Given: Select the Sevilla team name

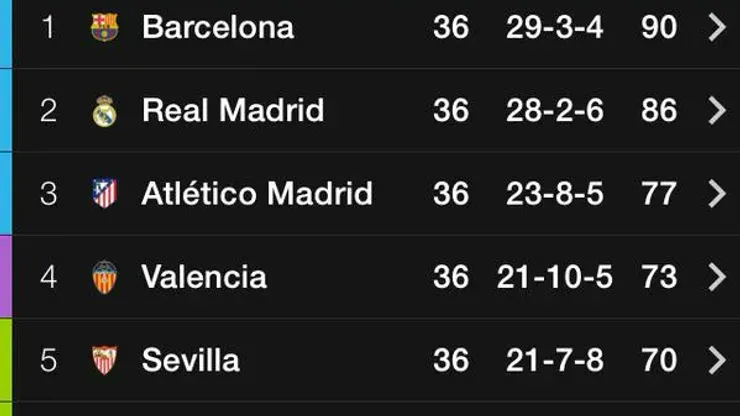Looking at the screenshot, I should coord(191,360).
